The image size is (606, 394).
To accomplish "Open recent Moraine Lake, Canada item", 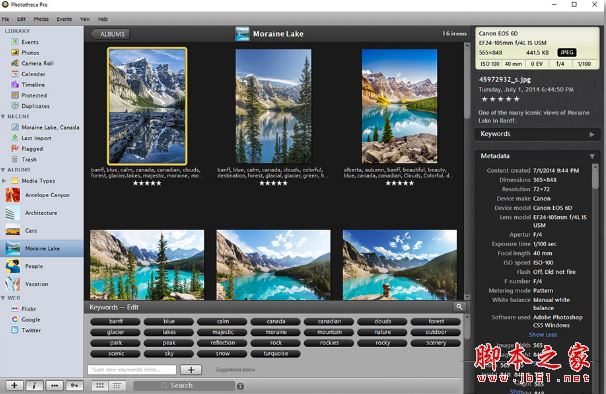I will tap(50, 127).
